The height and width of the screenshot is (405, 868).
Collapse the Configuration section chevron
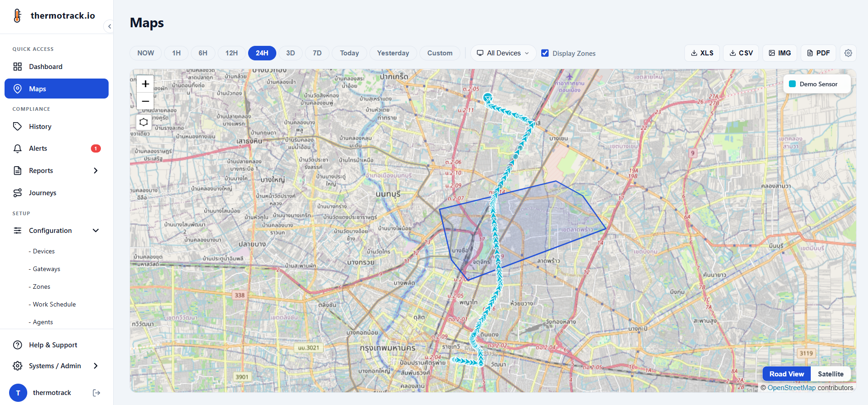tap(95, 231)
